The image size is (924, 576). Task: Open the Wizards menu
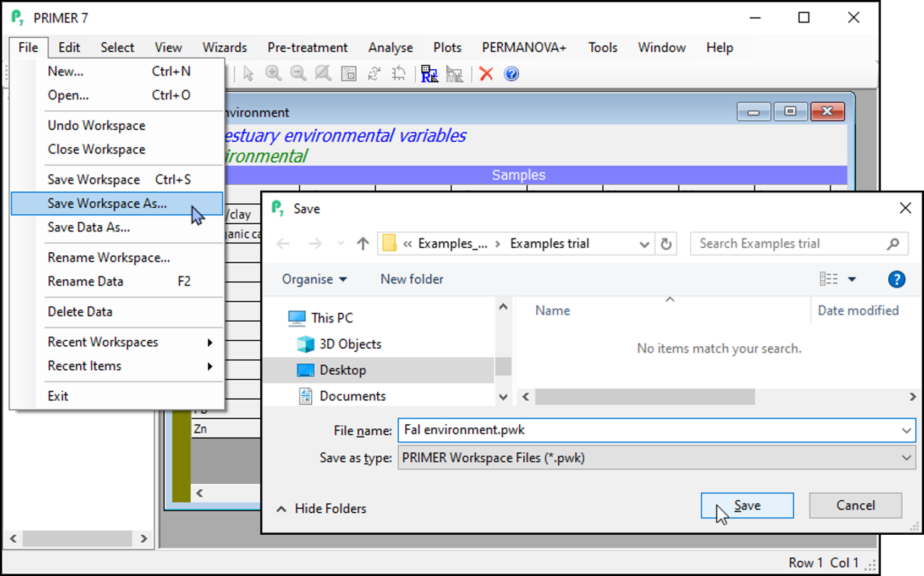click(x=224, y=48)
